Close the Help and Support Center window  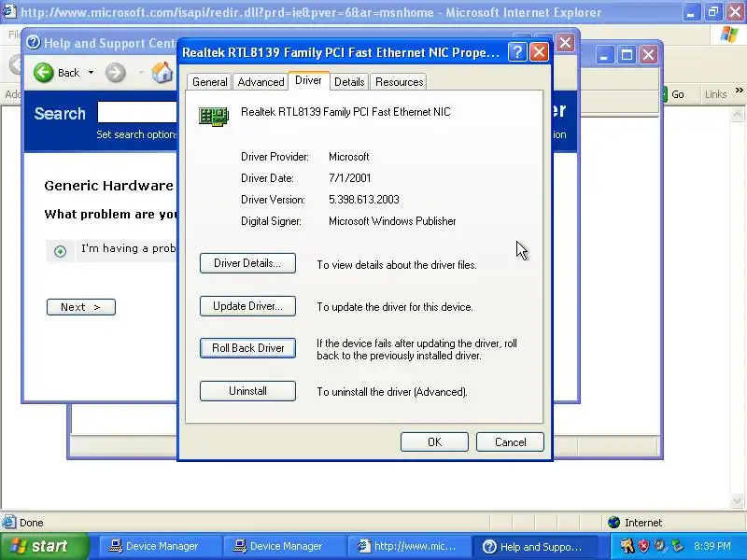point(566,43)
